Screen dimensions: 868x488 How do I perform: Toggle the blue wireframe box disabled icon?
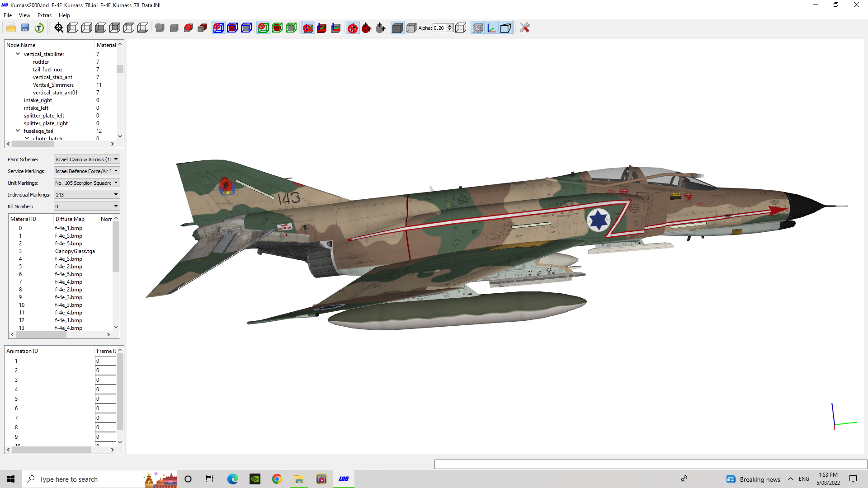(218, 28)
